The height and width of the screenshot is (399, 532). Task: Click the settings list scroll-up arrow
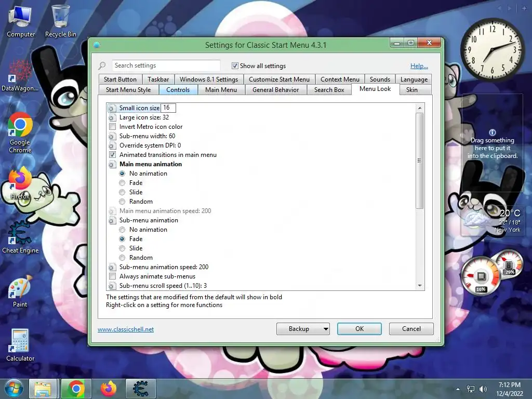pos(420,108)
